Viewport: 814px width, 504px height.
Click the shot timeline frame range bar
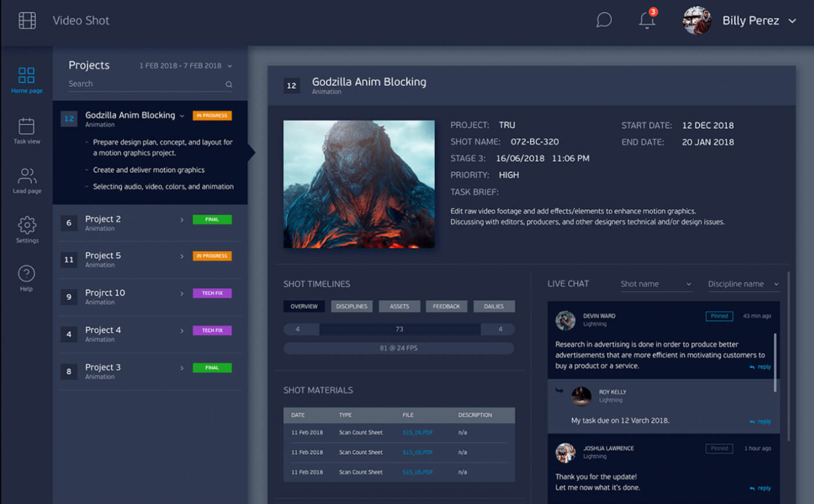tap(399, 329)
